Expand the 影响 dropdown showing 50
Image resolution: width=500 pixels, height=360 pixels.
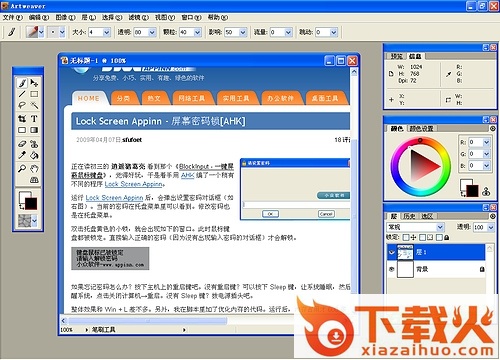[x=243, y=32]
